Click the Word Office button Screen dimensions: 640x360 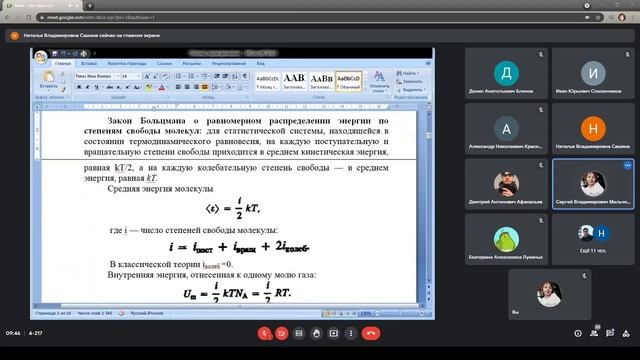40,57
